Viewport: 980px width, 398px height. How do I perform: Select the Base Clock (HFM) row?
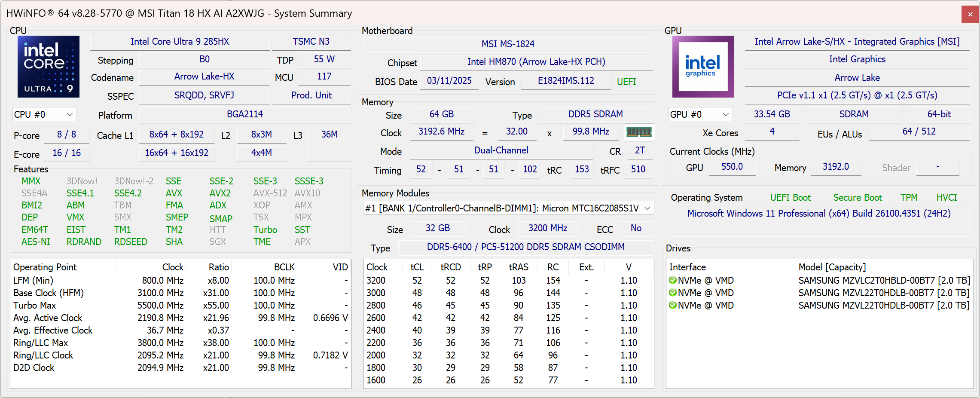180,293
